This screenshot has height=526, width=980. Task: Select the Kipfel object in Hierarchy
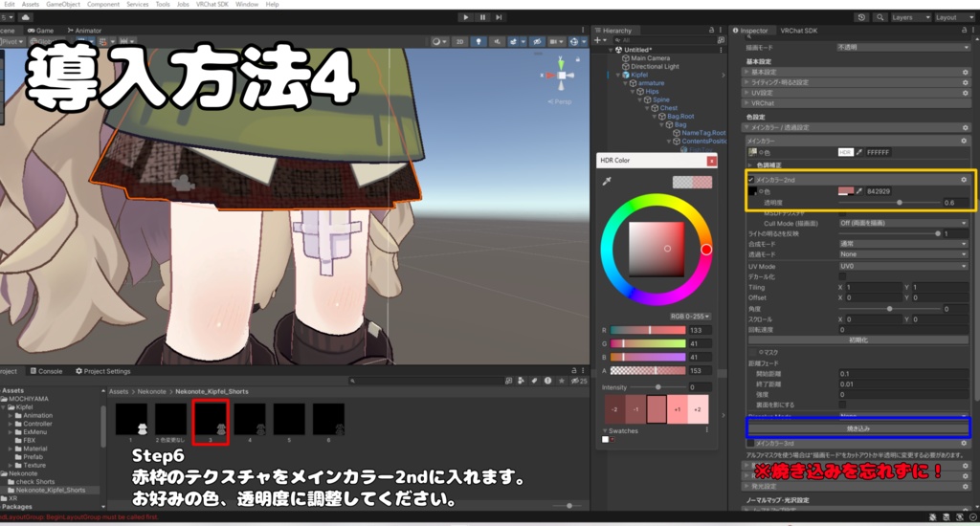click(639, 75)
